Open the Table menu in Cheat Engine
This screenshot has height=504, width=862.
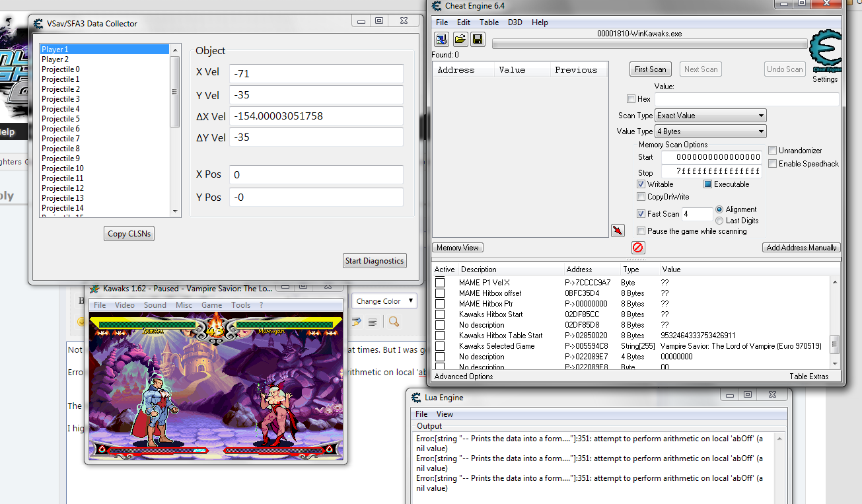(489, 22)
